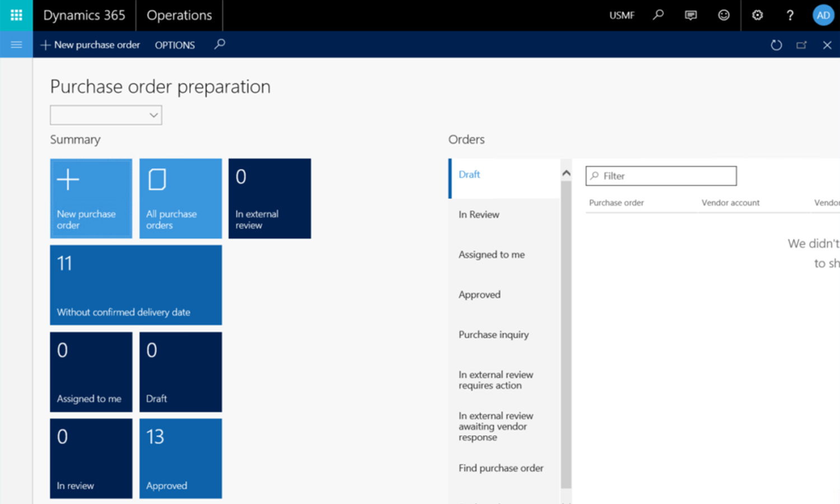Open page in new window icon
840x504 pixels.
[802, 45]
